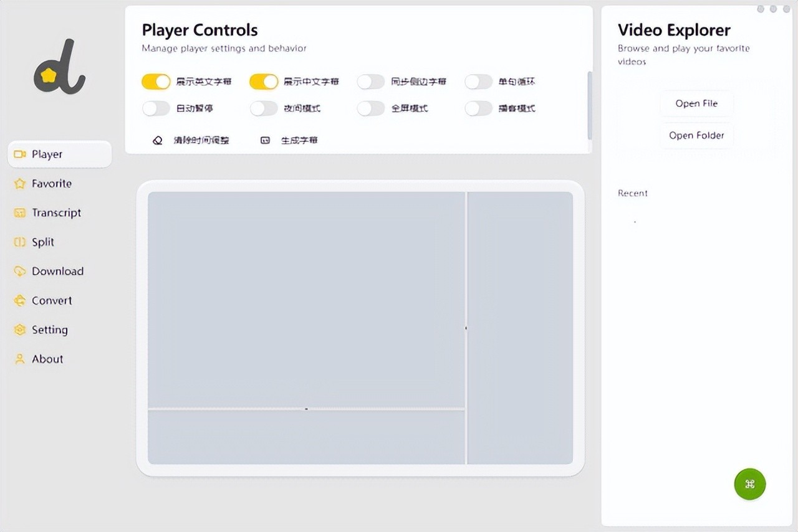Click the Open Folder button

pos(696,135)
